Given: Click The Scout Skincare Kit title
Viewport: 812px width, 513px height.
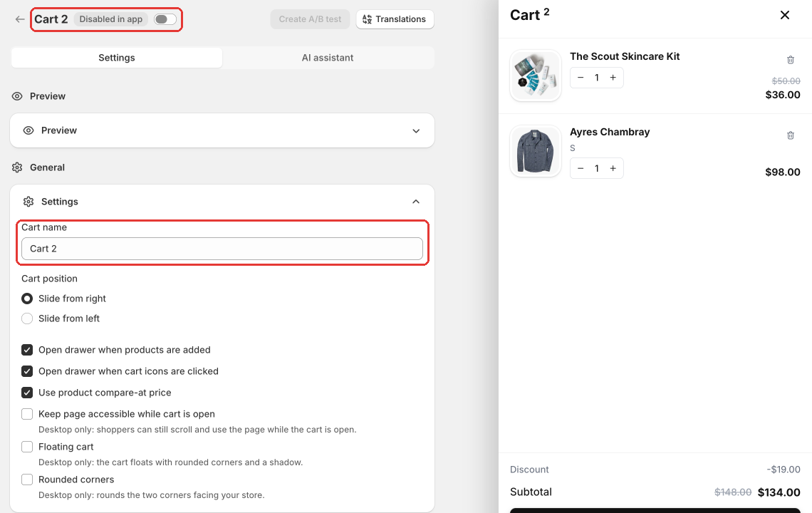Looking at the screenshot, I should click(625, 56).
